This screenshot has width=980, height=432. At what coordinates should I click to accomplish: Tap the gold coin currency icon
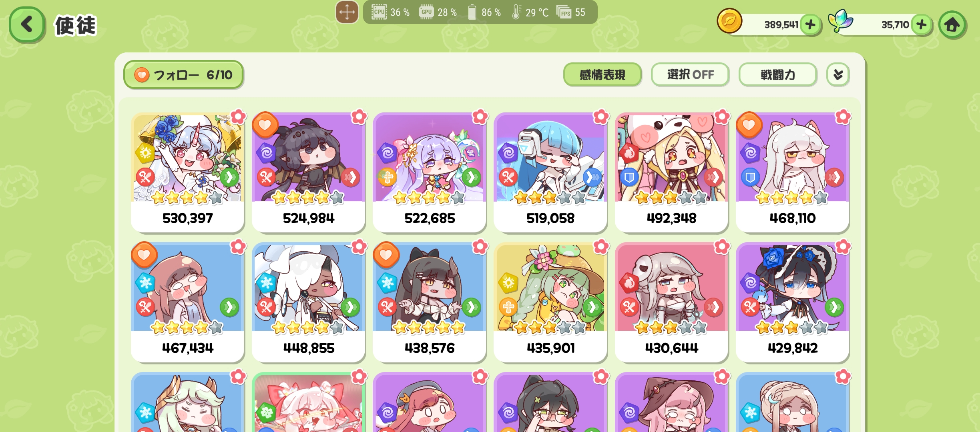[729, 21]
